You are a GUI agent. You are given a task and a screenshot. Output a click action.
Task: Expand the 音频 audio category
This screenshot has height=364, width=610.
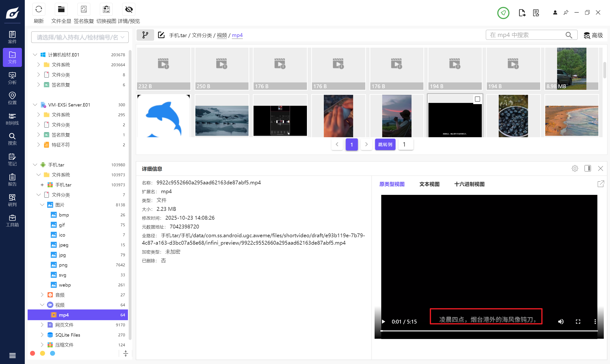coord(42,295)
